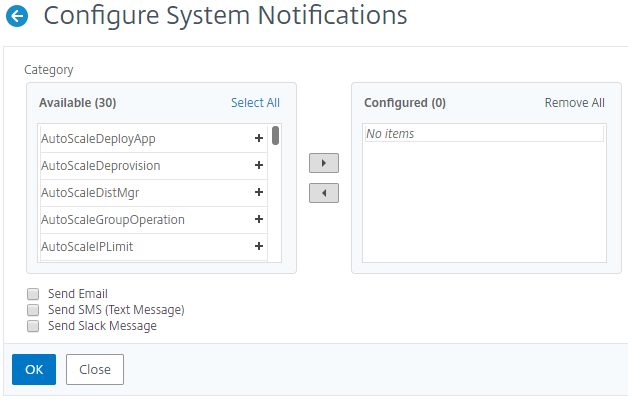
Task: Click the Close button
Action: click(x=95, y=369)
